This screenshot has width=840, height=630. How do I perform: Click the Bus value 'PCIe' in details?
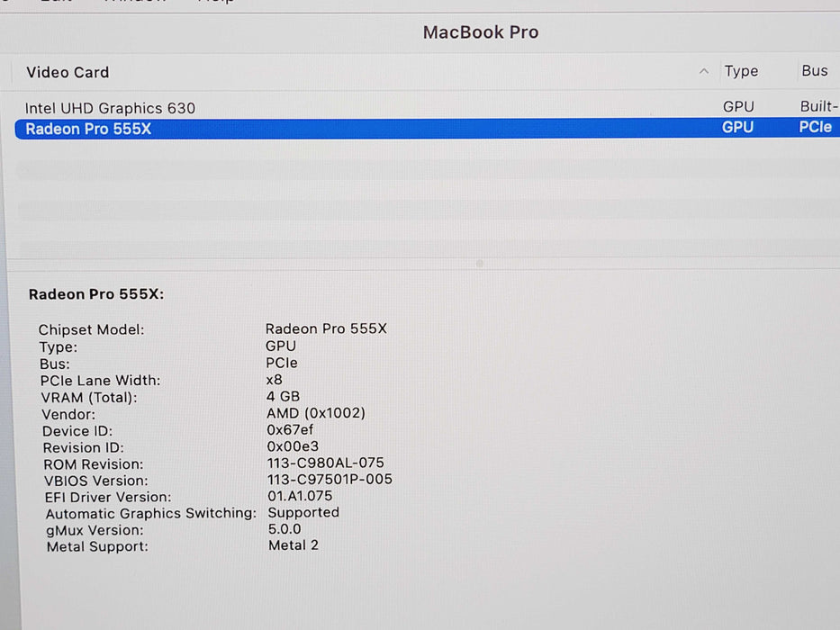(282, 363)
